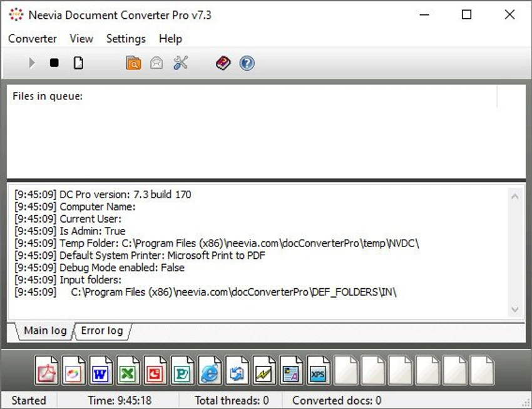Click the blue question mark icon

pos(247,63)
